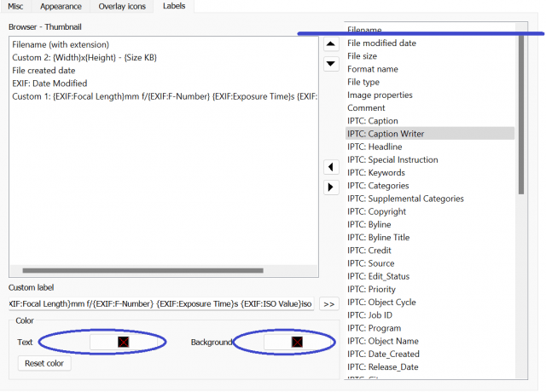Select 'IPTC: Byline' field
The height and width of the screenshot is (392, 546).
coord(430,225)
